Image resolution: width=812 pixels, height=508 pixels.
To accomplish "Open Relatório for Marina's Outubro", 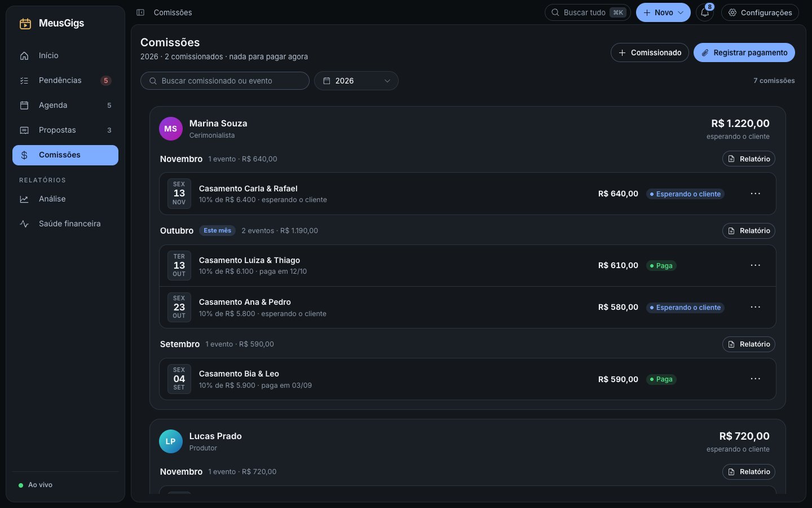I will click(749, 231).
